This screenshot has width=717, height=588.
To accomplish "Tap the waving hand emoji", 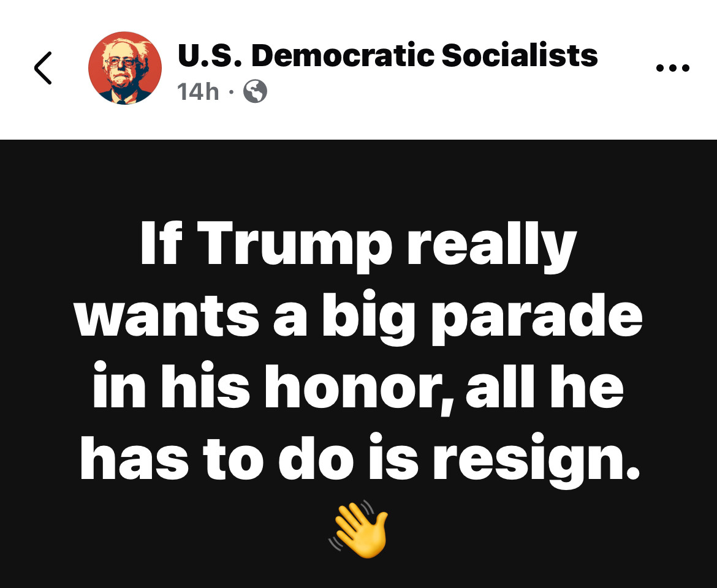I will 358,529.
